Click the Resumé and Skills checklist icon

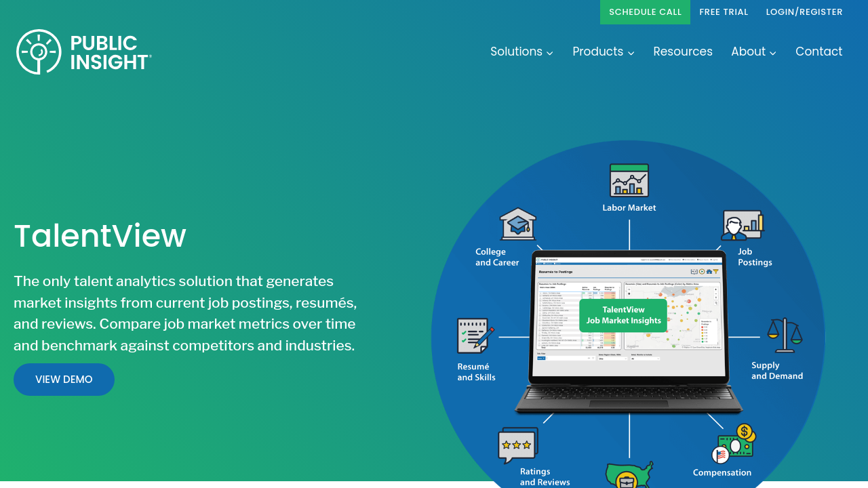pos(475,335)
